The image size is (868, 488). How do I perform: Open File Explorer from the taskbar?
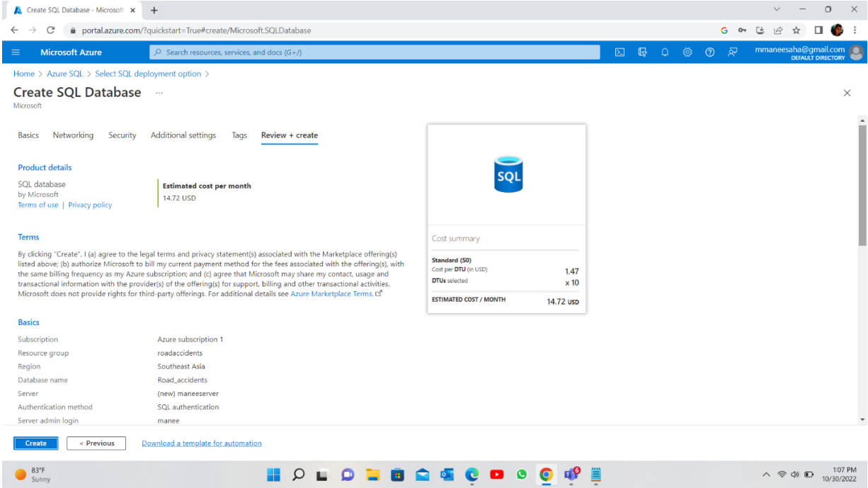coord(372,475)
